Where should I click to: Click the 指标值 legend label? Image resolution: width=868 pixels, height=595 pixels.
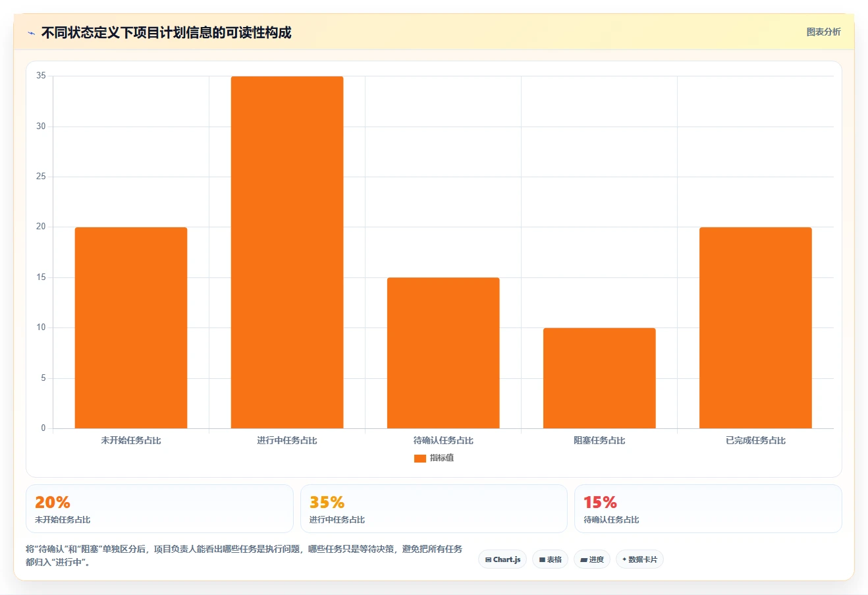pyautogui.click(x=442, y=458)
